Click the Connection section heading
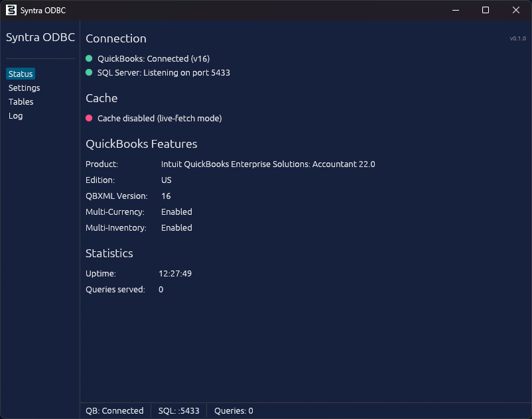The image size is (532, 419). 115,38
